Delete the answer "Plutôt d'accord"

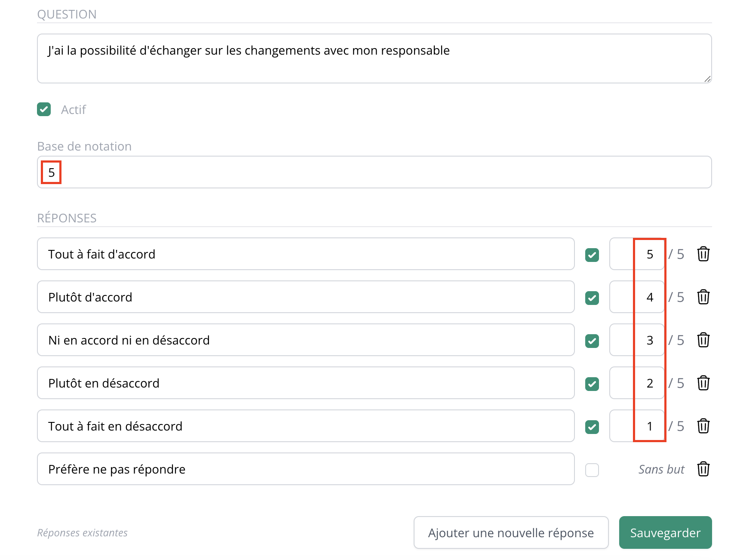click(x=703, y=297)
